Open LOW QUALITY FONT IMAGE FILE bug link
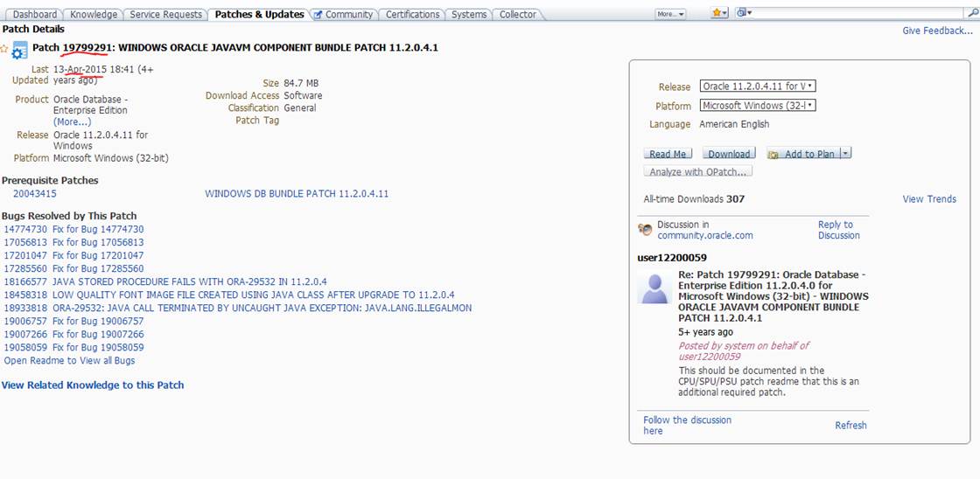Image resolution: width=980 pixels, height=479 pixels. (253, 295)
